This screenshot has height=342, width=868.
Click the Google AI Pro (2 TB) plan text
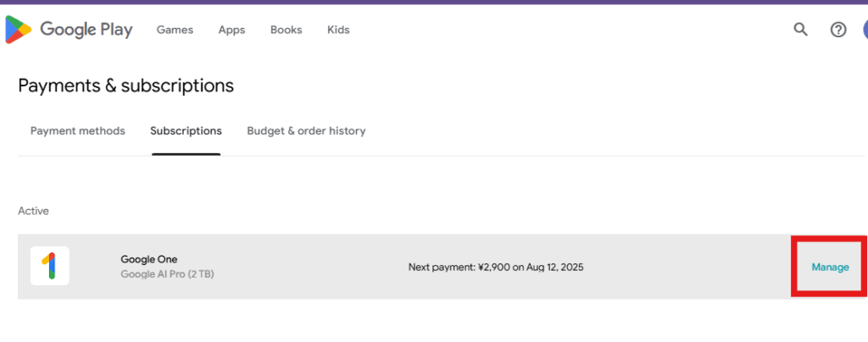tap(167, 274)
